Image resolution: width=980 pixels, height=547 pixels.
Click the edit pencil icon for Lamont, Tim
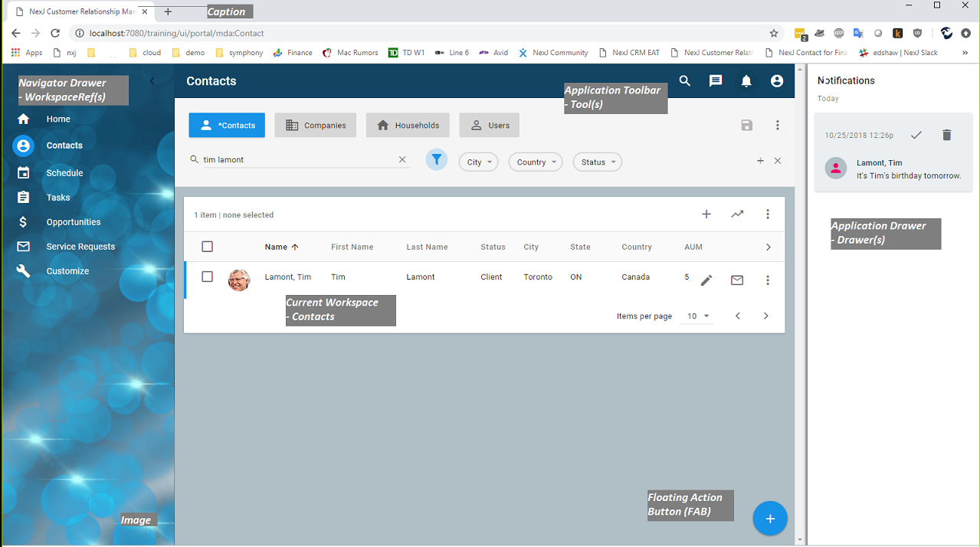coord(706,280)
